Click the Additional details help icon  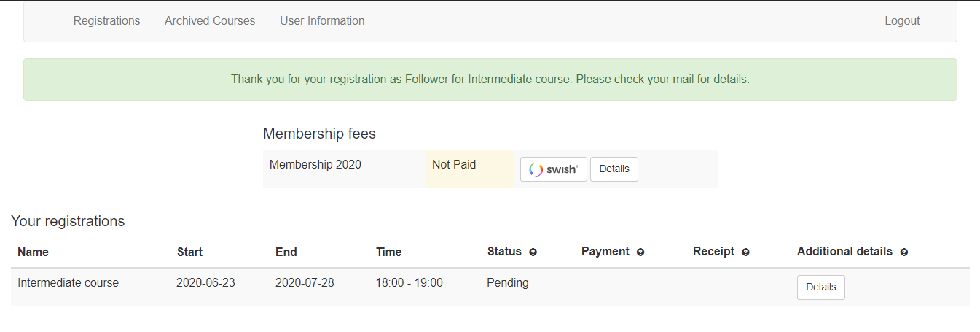[x=904, y=252]
